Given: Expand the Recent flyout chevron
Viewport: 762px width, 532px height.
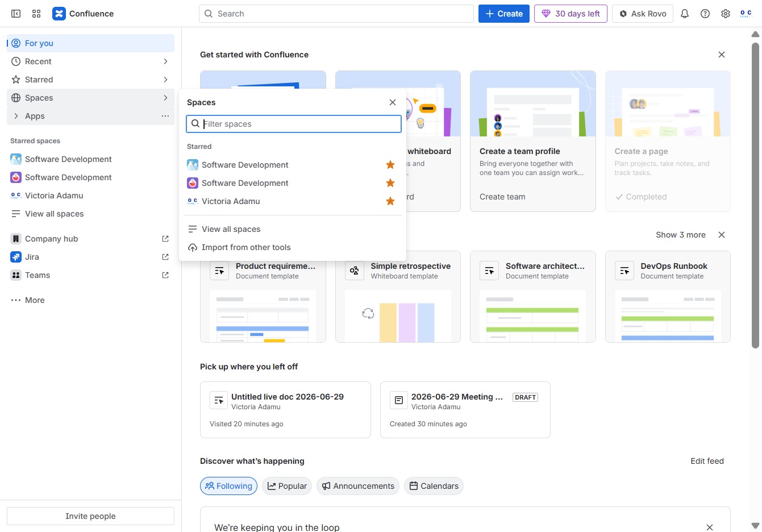Looking at the screenshot, I should click(165, 61).
